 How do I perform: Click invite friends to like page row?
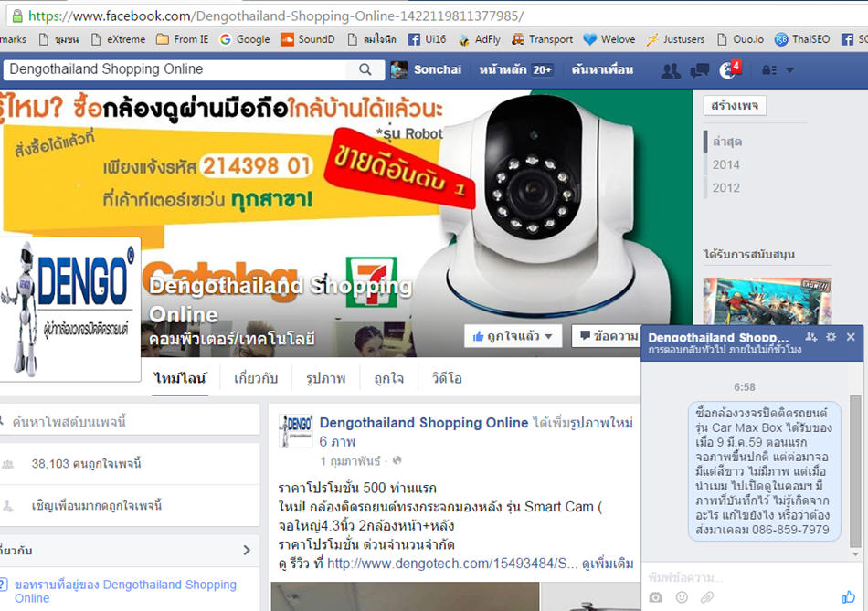[x=130, y=505]
